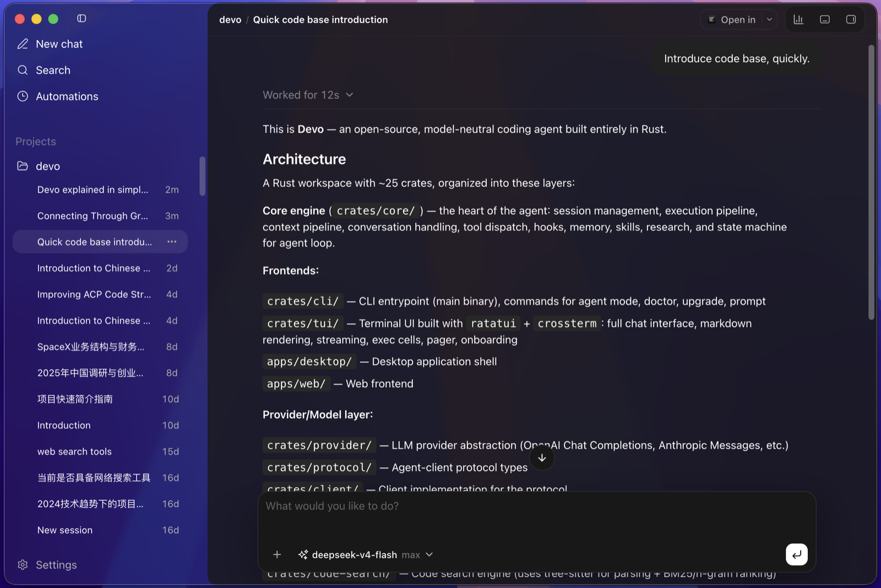Expand the Worked for 12s details
881x588 pixels.
308,95
